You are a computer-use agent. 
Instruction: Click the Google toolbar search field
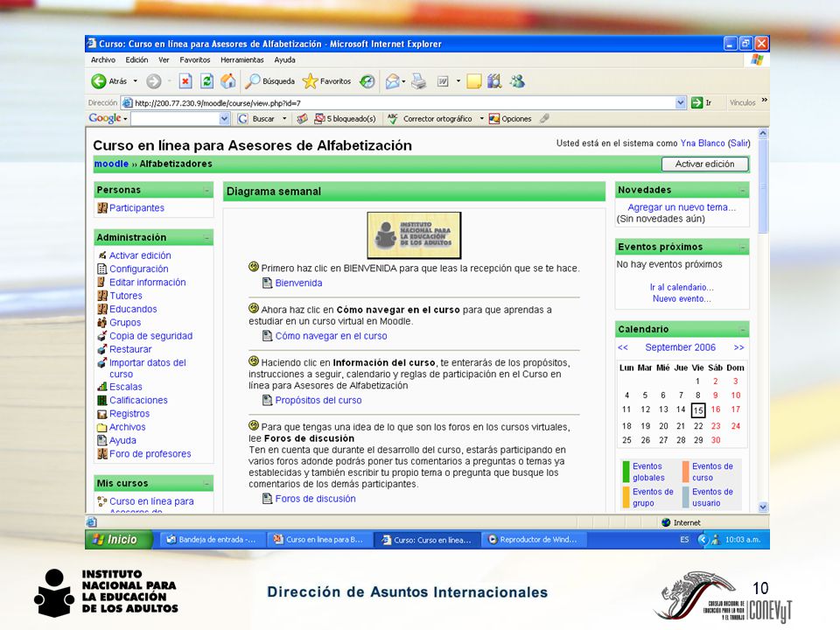[175, 119]
